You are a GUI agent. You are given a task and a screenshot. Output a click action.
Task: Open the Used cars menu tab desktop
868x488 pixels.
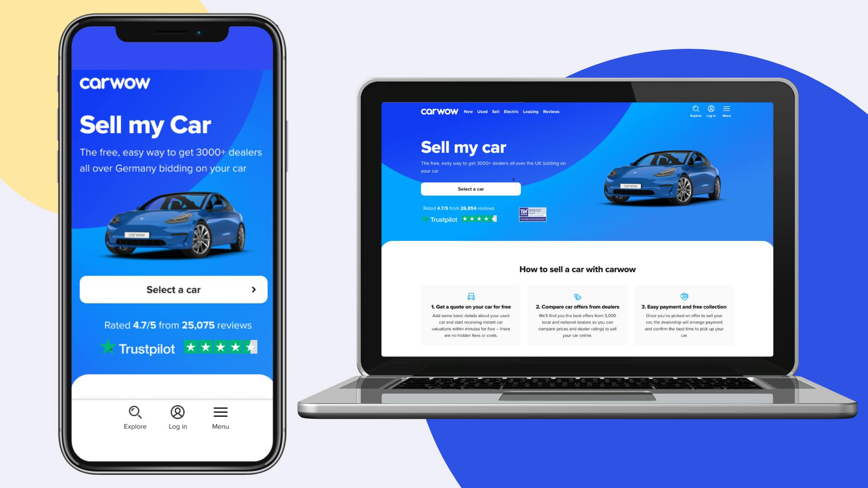pos(482,112)
